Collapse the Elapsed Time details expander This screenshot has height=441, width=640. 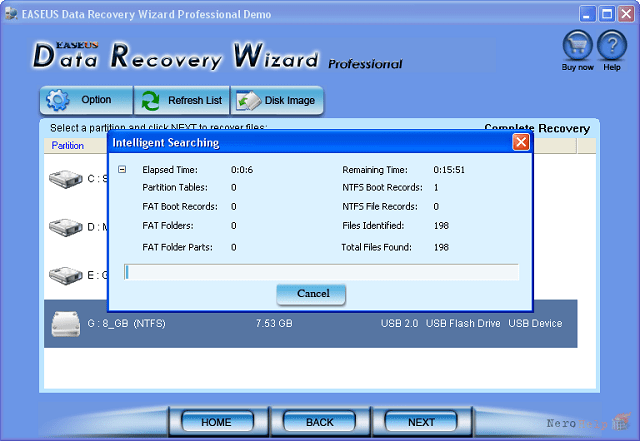click(x=122, y=170)
